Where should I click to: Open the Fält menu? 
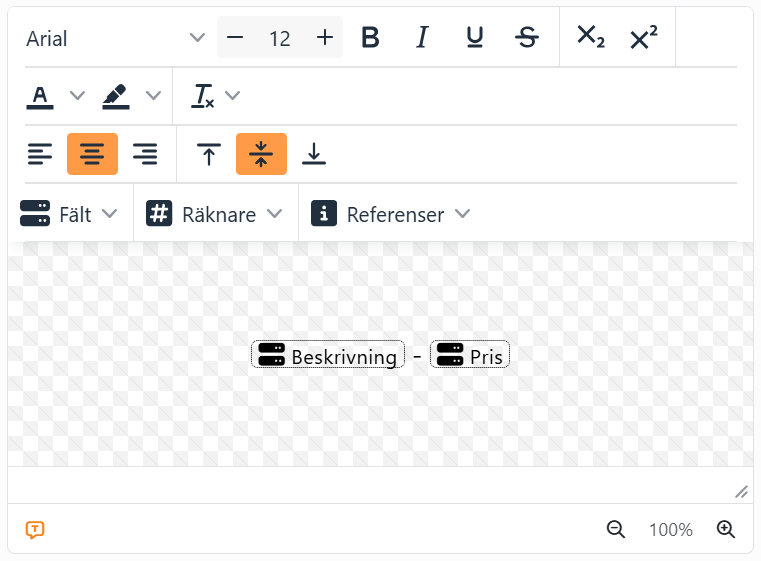[x=69, y=214]
